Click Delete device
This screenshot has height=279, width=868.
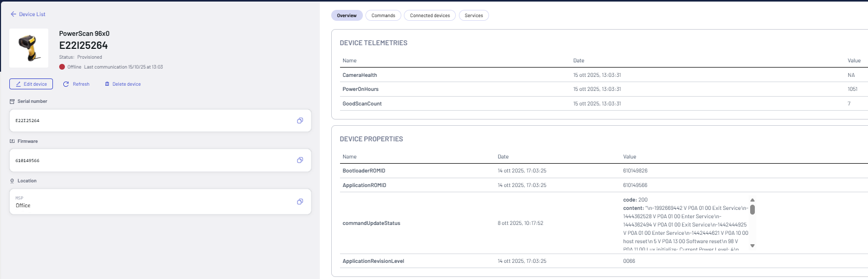[x=123, y=84]
